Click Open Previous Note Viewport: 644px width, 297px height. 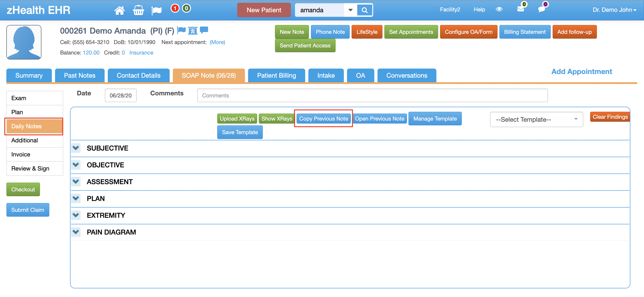[380, 119]
